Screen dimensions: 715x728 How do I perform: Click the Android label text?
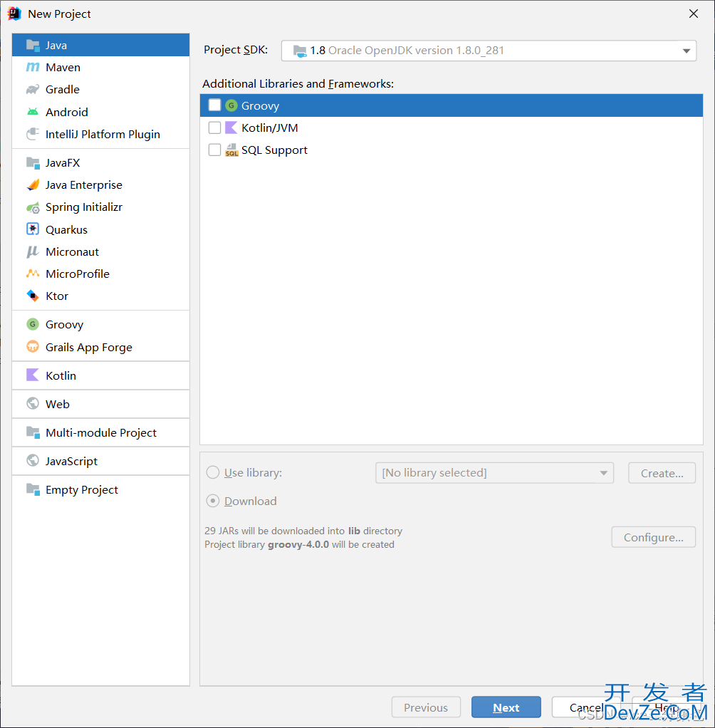coord(67,112)
